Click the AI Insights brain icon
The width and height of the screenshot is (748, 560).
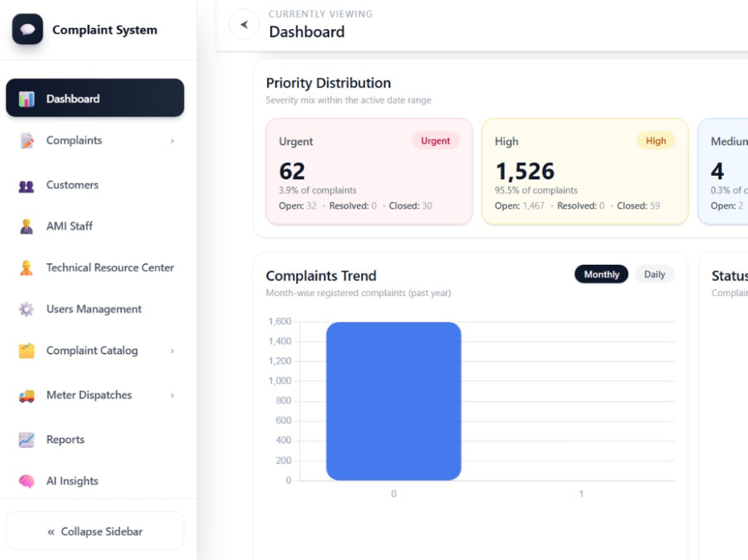26,481
